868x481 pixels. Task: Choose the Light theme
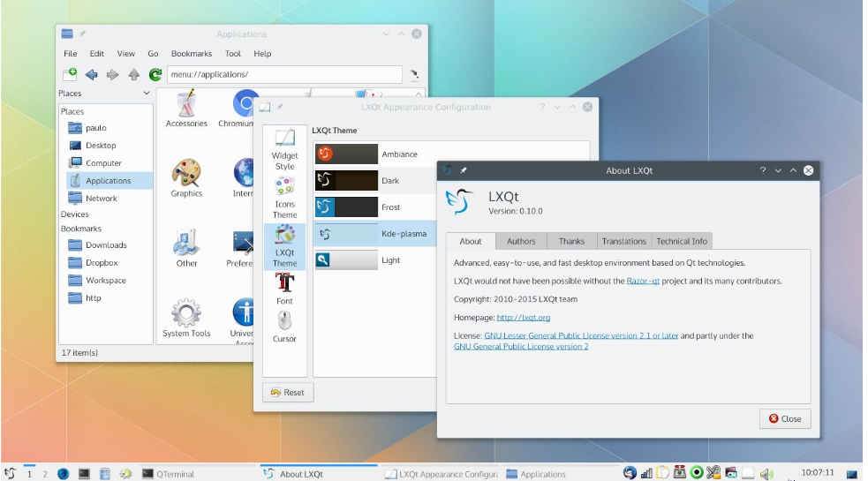374,260
